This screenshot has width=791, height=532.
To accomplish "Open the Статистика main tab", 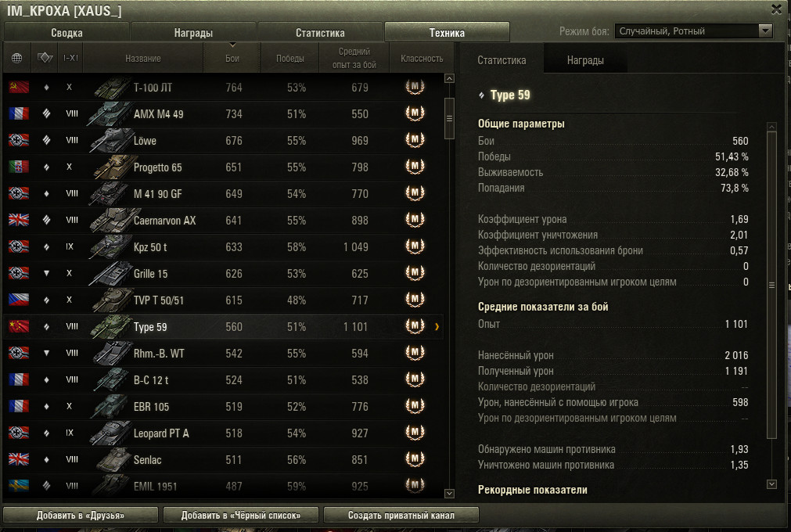I will pyautogui.click(x=320, y=33).
